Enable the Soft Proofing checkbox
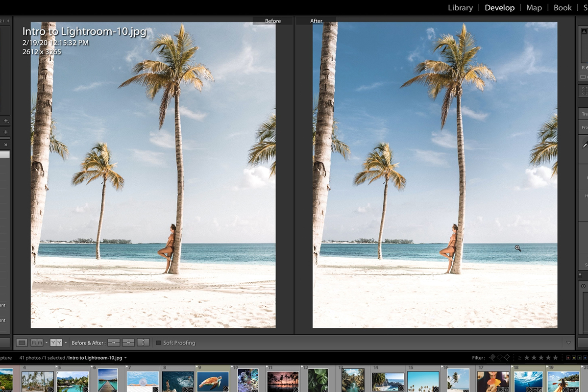Screen dimensions: 588x392 tap(158, 343)
